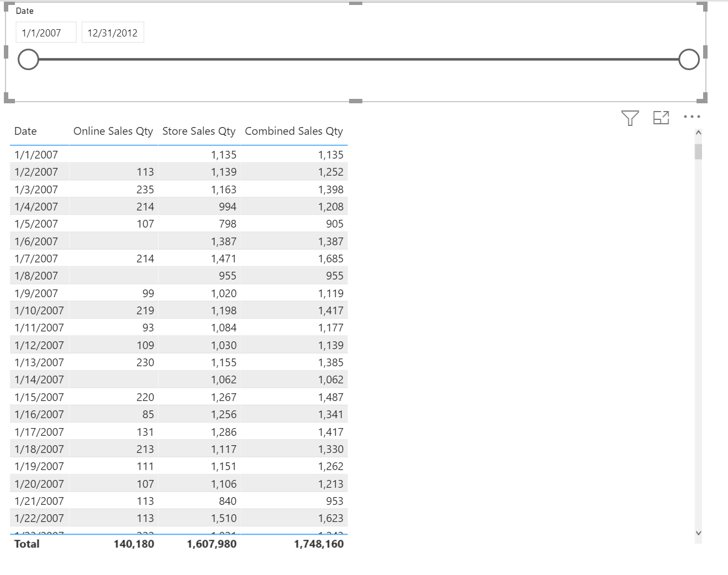Click Online Sales Qty value 93

[148, 328]
